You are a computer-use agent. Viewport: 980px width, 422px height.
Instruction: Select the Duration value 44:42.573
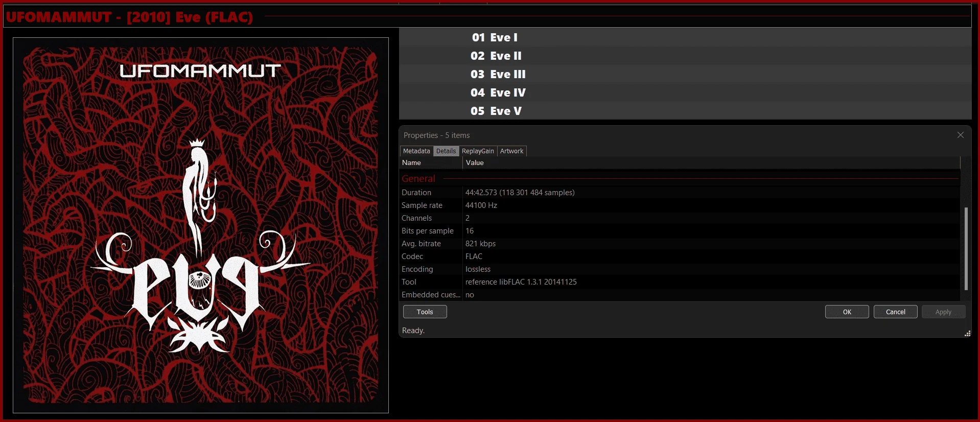pyautogui.click(x=520, y=193)
